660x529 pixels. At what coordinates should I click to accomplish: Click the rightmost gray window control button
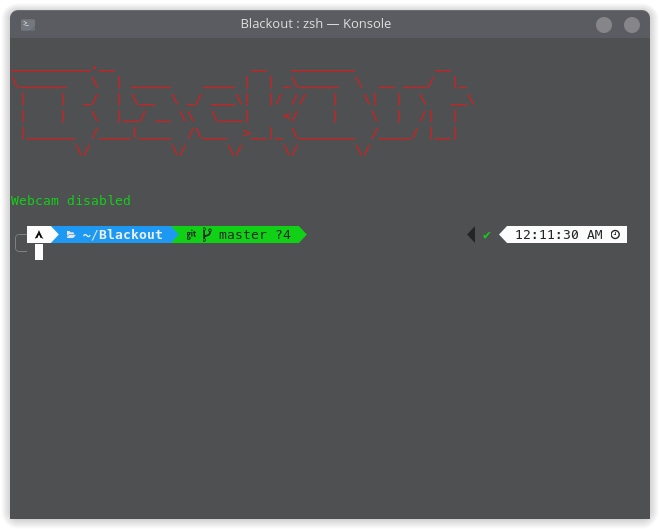631,25
